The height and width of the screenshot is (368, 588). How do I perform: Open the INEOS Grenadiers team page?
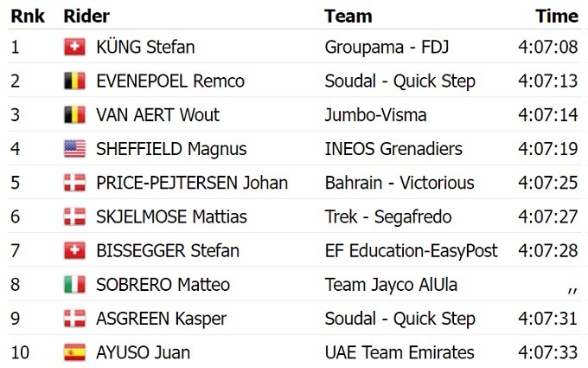393,149
